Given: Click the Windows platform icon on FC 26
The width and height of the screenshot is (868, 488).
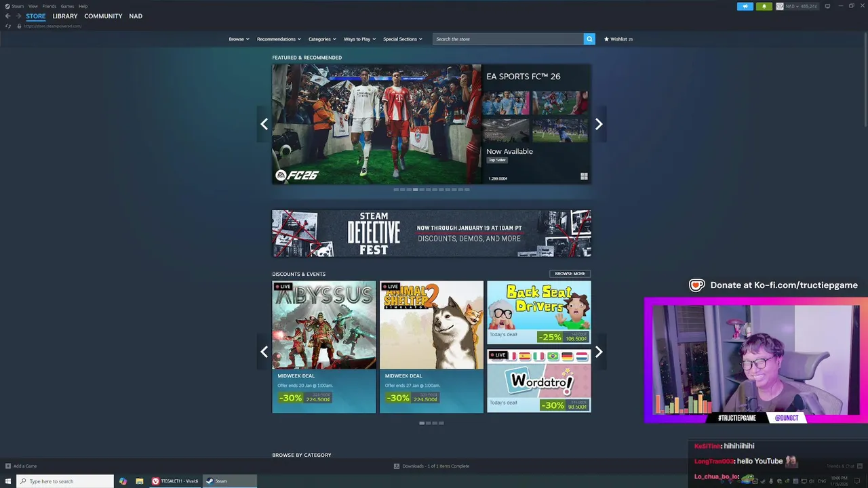Looking at the screenshot, I should pyautogui.click(x=584, y=177).
